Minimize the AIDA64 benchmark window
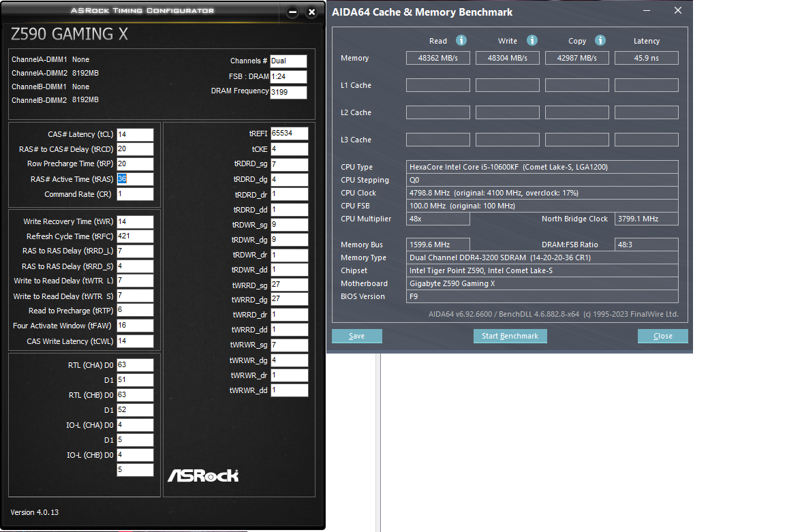This screenshot has height=532, width=785. point(647,10)
